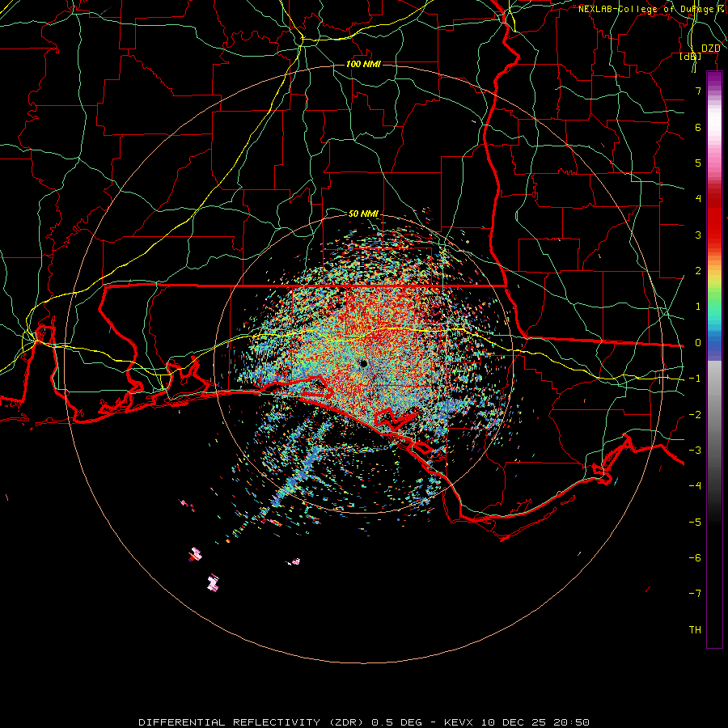Click the 4 value on color scale
728x728 pixels.
pos(698,199)
